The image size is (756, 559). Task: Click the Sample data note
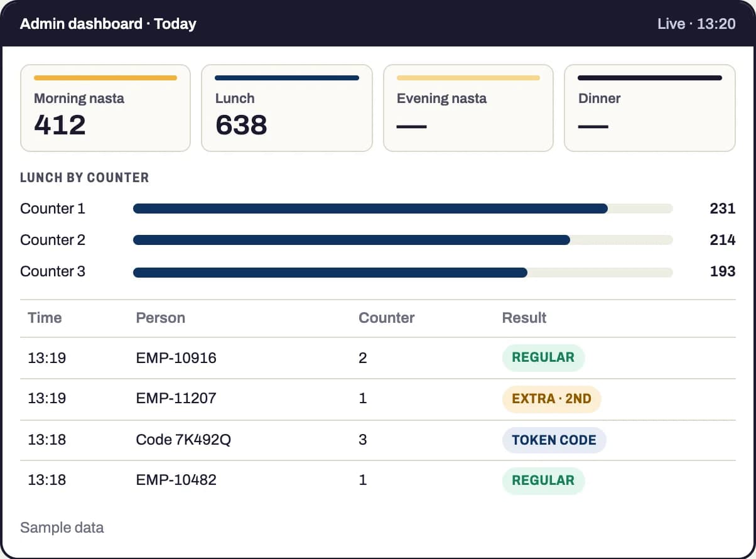62,528
